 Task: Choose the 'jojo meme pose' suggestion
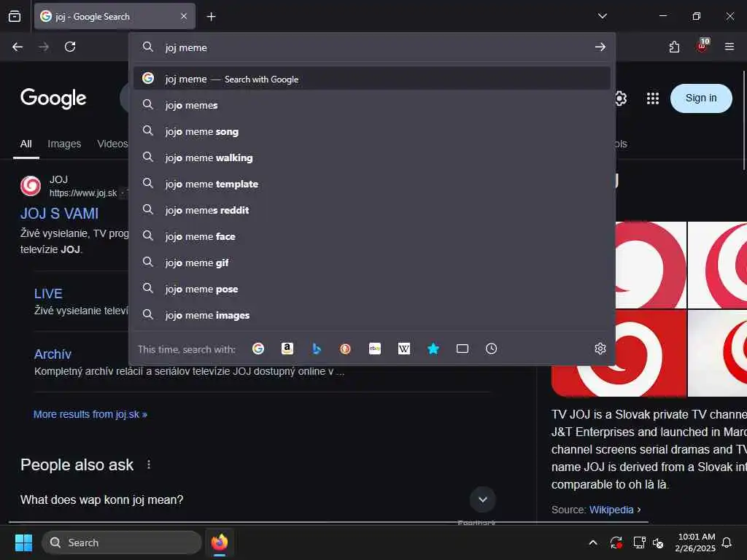pos(371,289)
